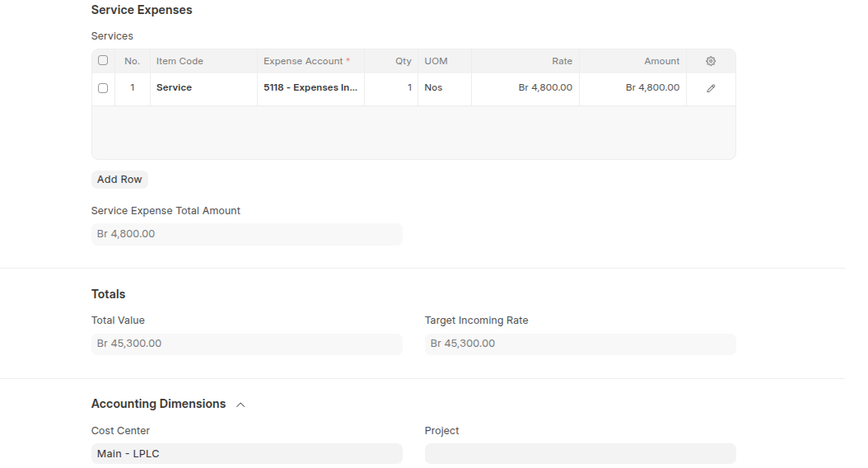
Task: Open the empty Project link field
Action: coord(580,454)
